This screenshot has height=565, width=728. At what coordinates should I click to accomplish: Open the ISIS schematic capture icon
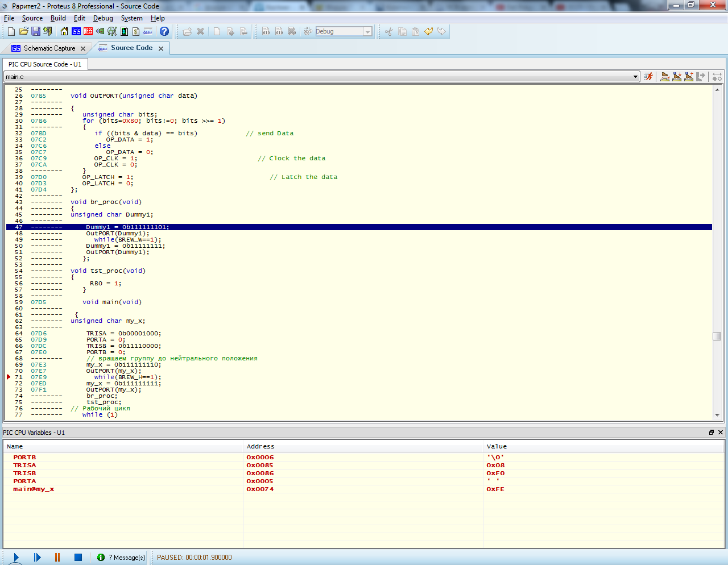coord(76,31)
